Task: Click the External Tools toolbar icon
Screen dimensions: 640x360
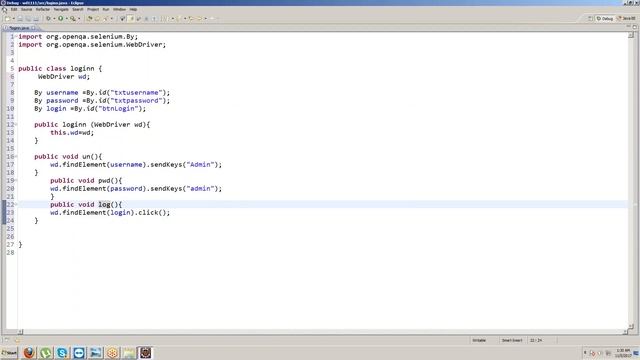Action: click(x=73, y=18)
